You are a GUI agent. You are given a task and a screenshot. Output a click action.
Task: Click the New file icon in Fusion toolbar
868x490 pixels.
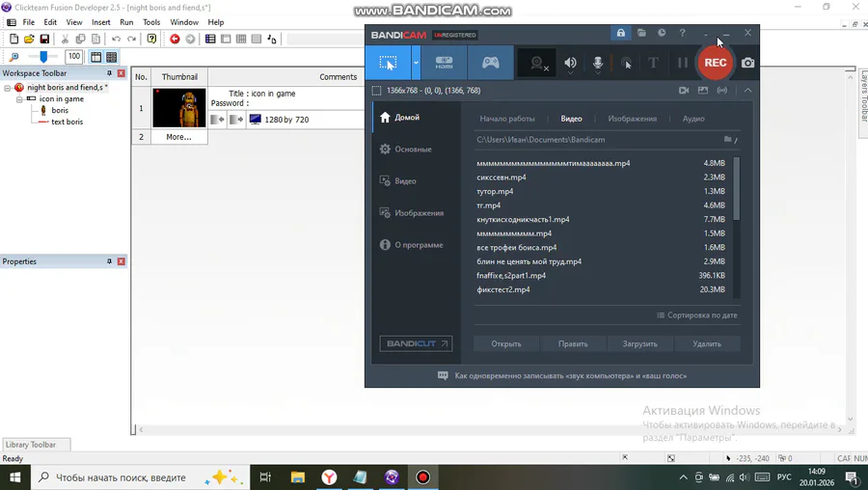tap(14, 39)
